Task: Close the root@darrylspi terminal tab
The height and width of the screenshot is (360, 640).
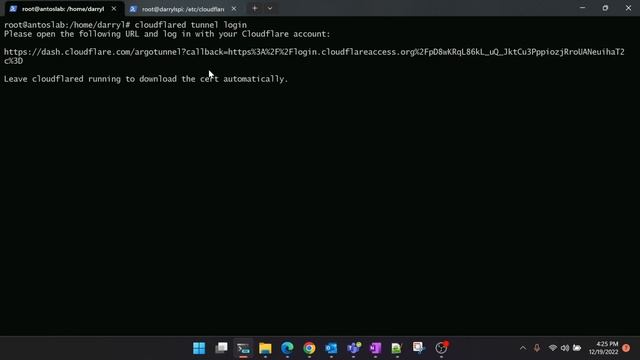Action: click(x=234, y=9)
